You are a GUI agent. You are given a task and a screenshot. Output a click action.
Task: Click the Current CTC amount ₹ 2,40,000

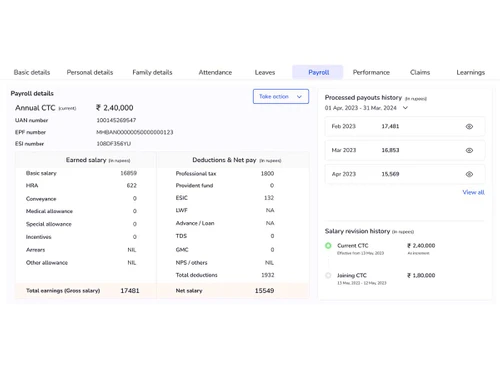click(421, 246)
